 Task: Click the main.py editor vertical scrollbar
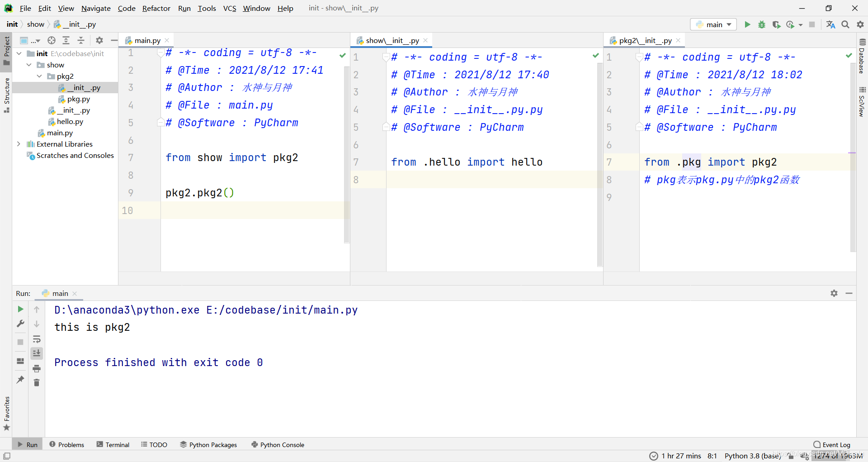click(x=347, y=154)
